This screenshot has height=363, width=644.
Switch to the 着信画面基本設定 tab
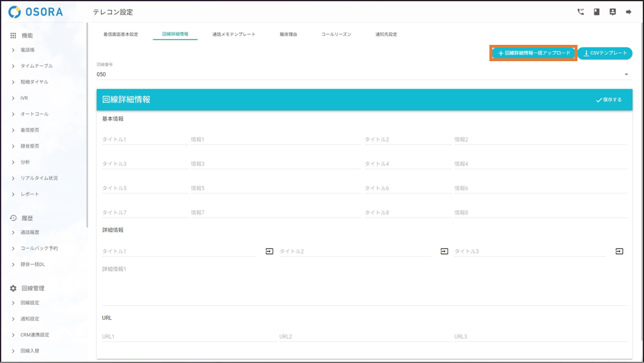[121, 34]
